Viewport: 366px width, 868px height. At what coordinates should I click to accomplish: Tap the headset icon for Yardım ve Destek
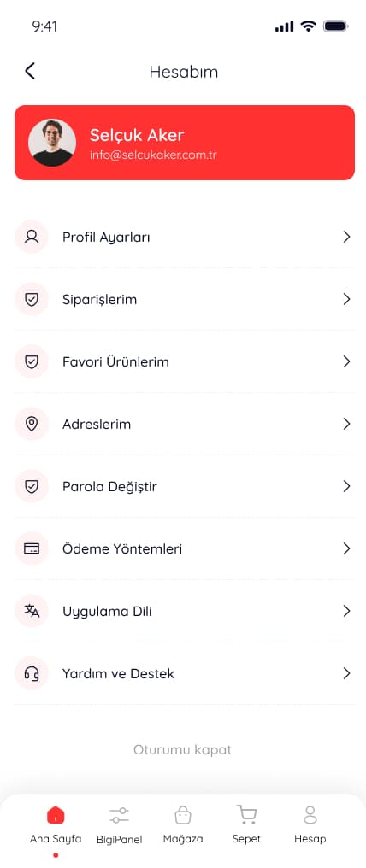pos(32,674)
